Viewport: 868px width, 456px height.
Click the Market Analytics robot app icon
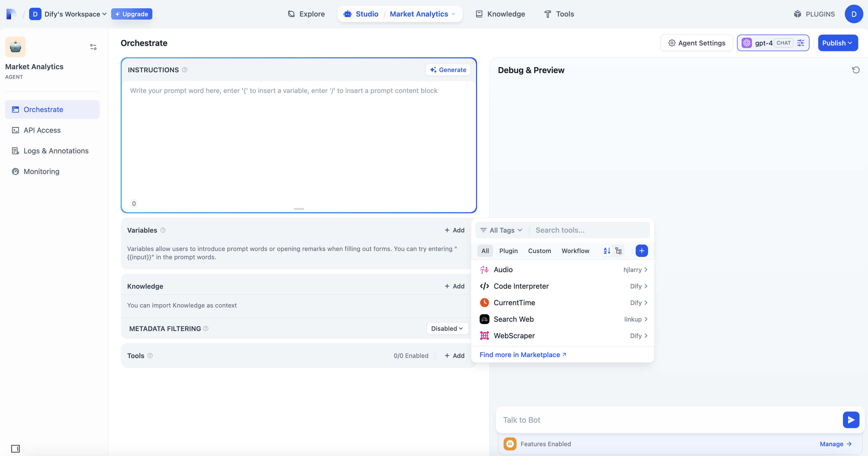point(15,47)
